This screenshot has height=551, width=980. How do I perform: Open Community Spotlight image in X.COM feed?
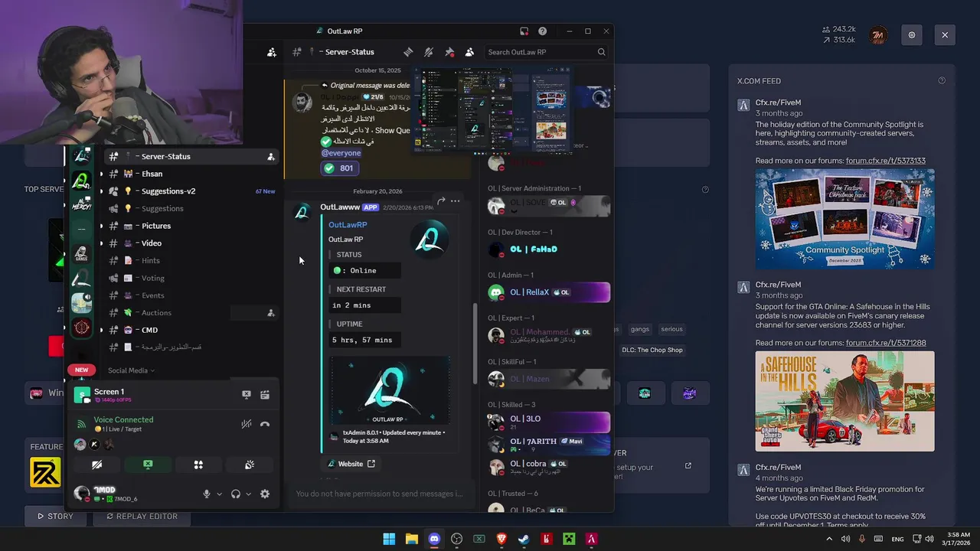844,218
